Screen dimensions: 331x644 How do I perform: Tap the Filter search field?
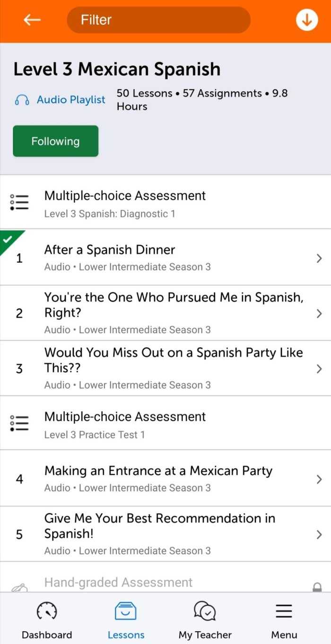pyautogui.click(x=158, y=20)
